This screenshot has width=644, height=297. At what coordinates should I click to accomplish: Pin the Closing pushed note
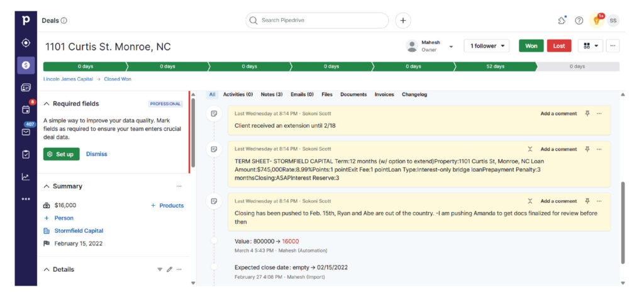coord(587,201)
